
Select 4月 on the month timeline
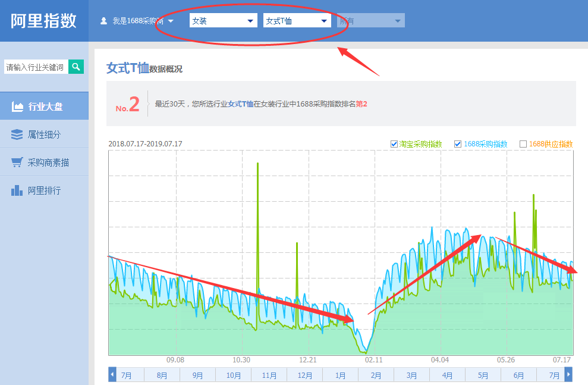point(447,375)
